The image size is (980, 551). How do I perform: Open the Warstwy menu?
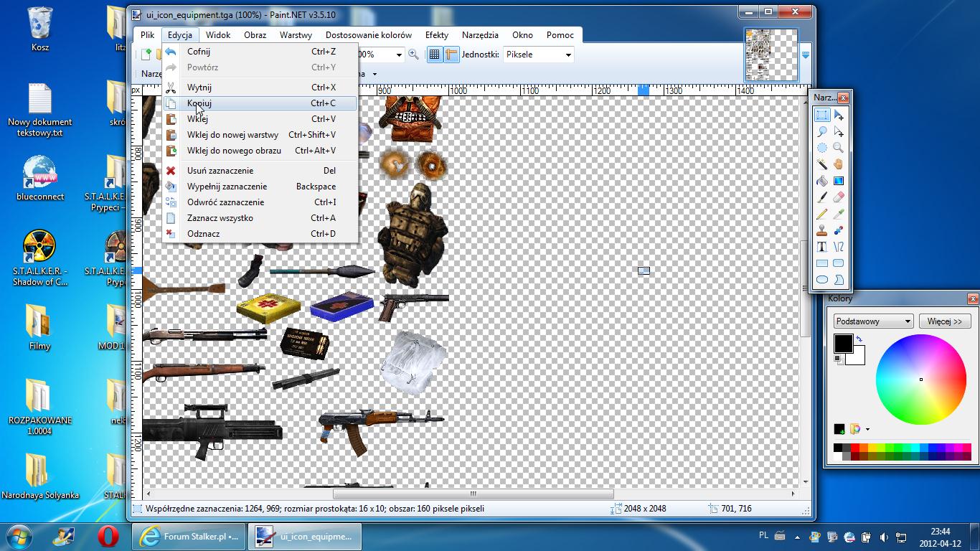(x=296, y=34)
